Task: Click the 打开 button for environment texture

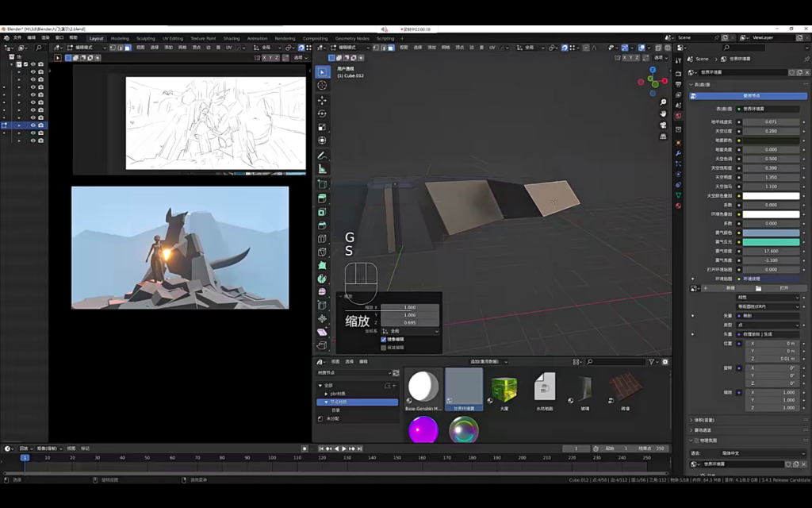Action: click(783, 288)
